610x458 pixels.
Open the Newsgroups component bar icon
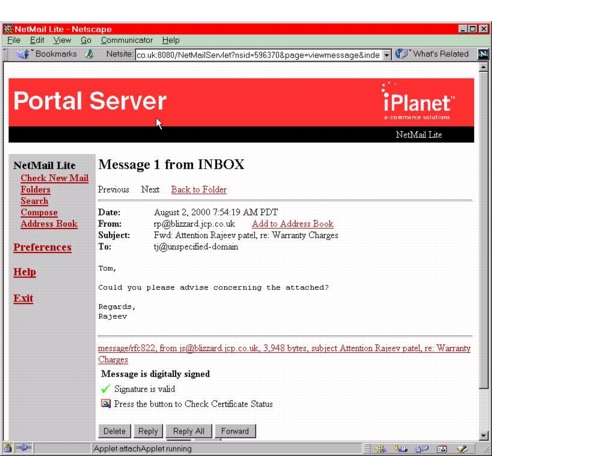421,449
